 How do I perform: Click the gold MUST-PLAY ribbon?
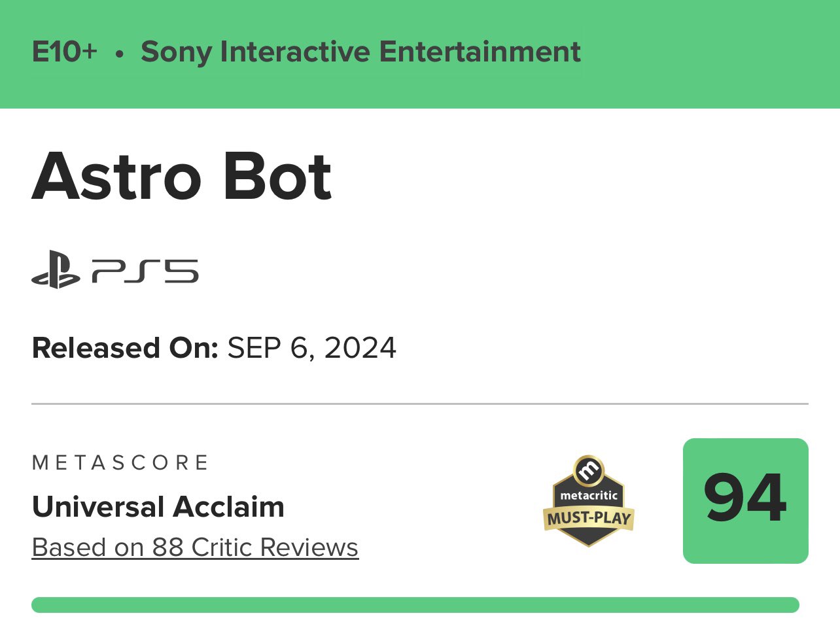tap(589, 519)
